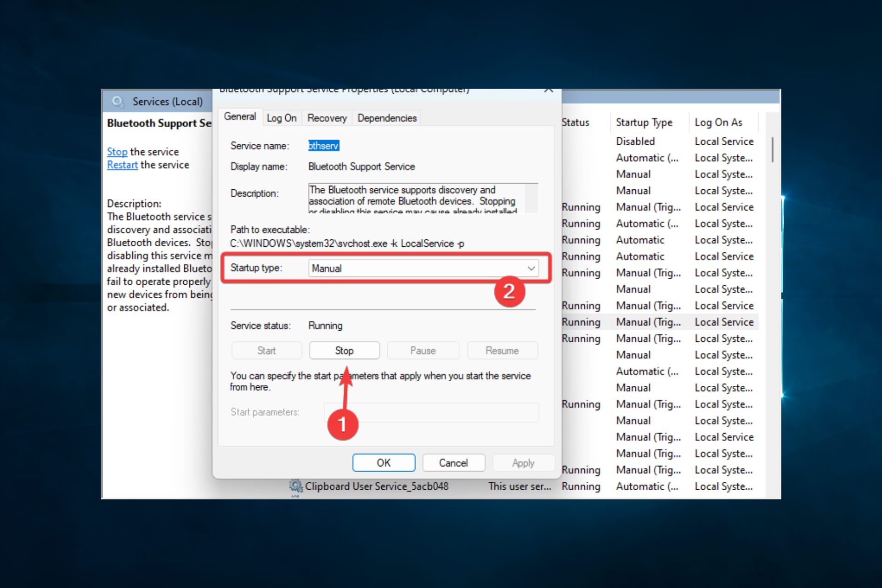Click the Startup type dropdown chevron arrow

[531, 268]
